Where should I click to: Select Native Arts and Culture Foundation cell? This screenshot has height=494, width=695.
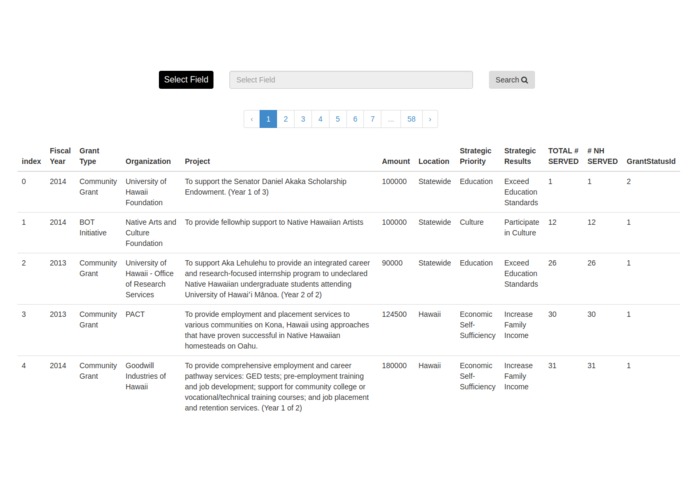coord(151,233)
